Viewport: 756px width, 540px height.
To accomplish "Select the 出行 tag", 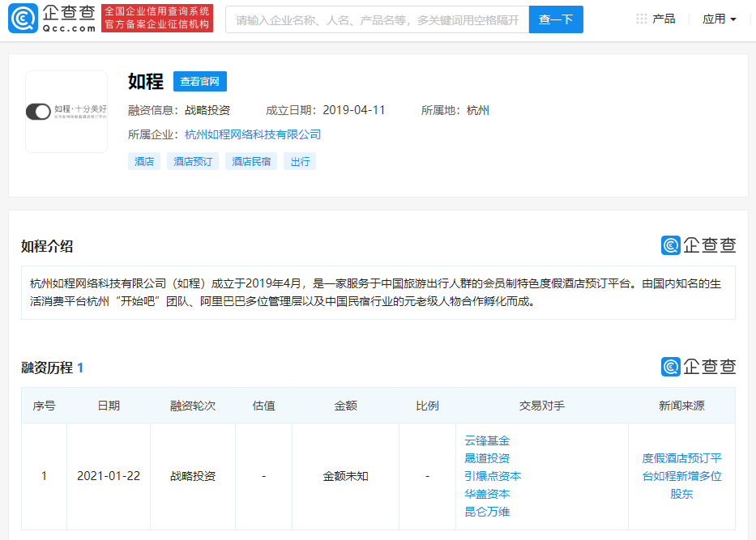I will [300, 161].
